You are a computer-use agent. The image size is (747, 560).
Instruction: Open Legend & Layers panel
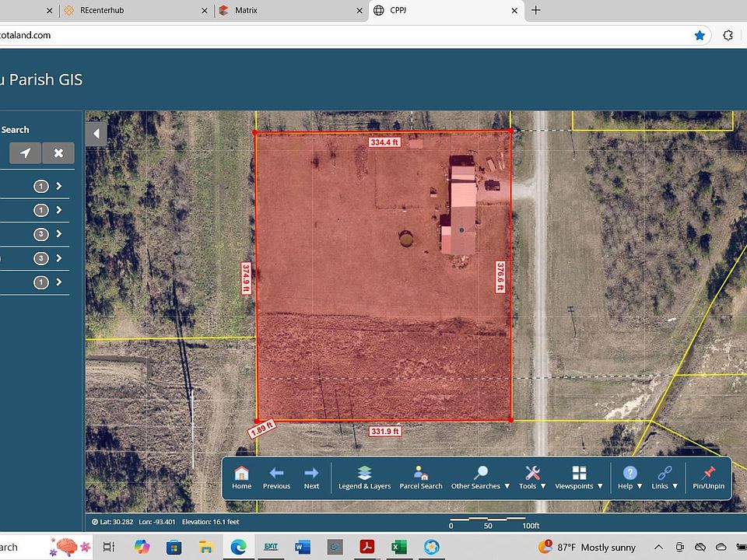pos(364,477)
